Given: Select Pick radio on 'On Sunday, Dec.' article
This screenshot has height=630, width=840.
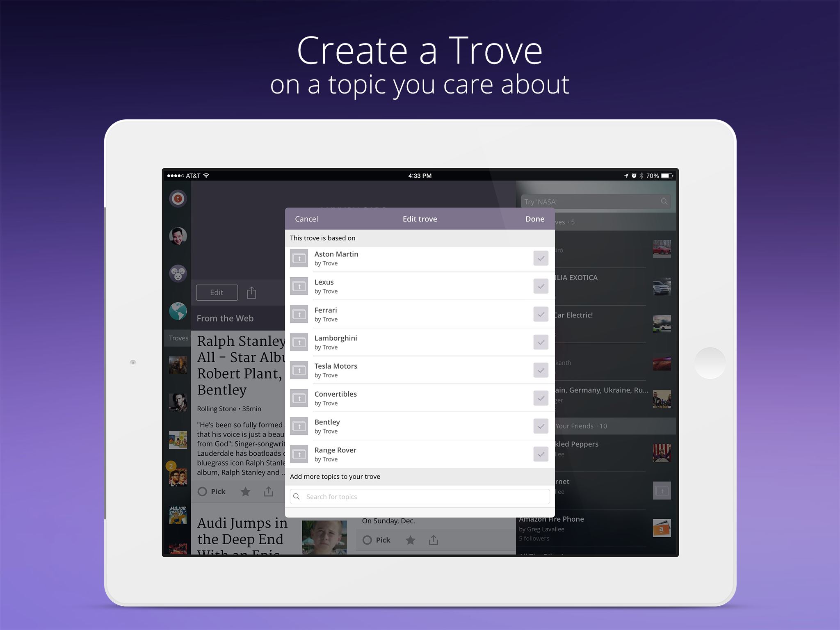Looking at the screenshot, I should [x=367, y=540].
